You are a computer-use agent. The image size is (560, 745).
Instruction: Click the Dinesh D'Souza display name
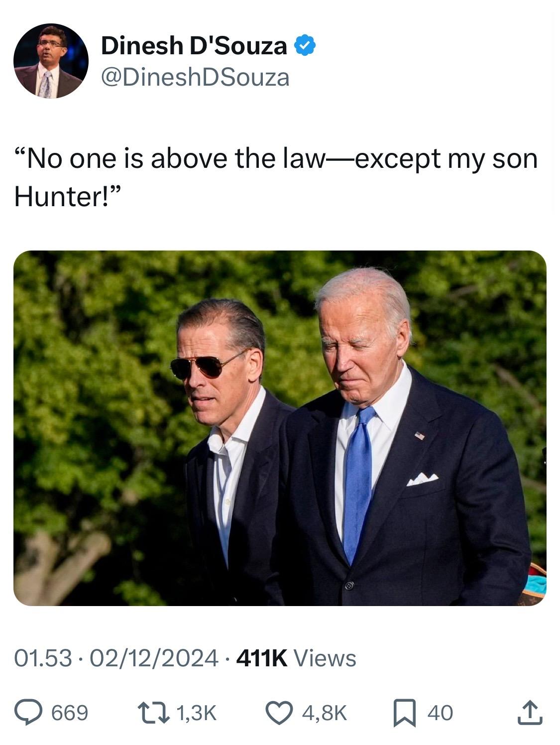194,46
